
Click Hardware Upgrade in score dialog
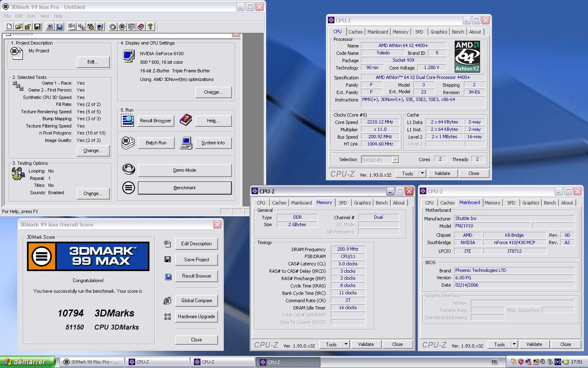(x=196, y=316)
